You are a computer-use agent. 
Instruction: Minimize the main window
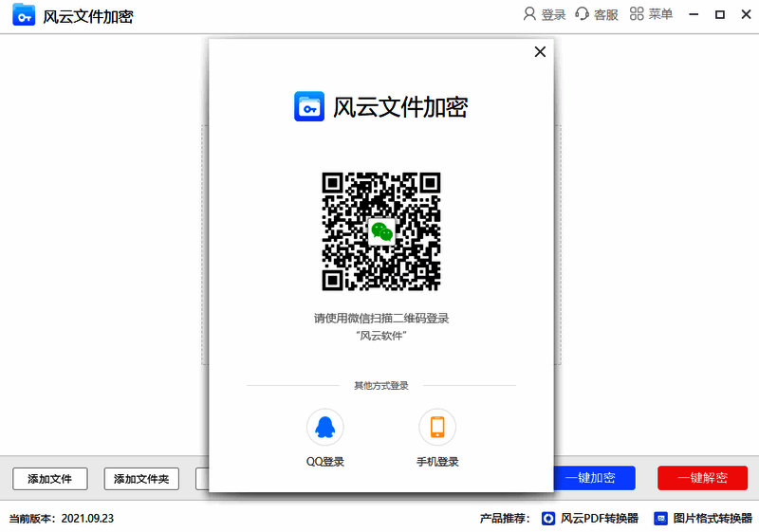pyautogui.click(x=694, y=14)
